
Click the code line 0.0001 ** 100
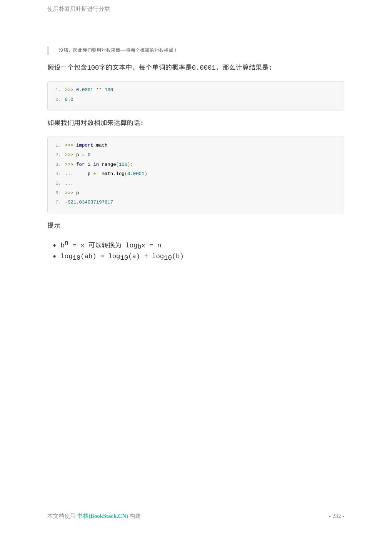pos(94,90)
